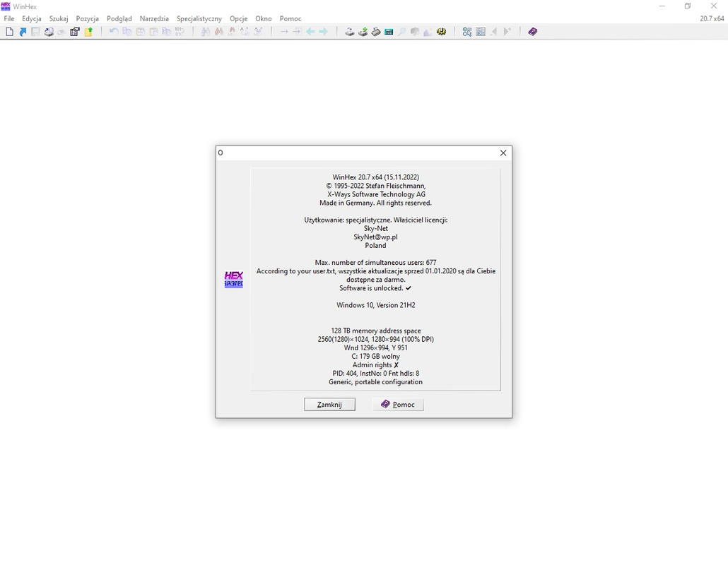
Task: Click the Go To Offset arrow icon
Action: pos(284,32)
